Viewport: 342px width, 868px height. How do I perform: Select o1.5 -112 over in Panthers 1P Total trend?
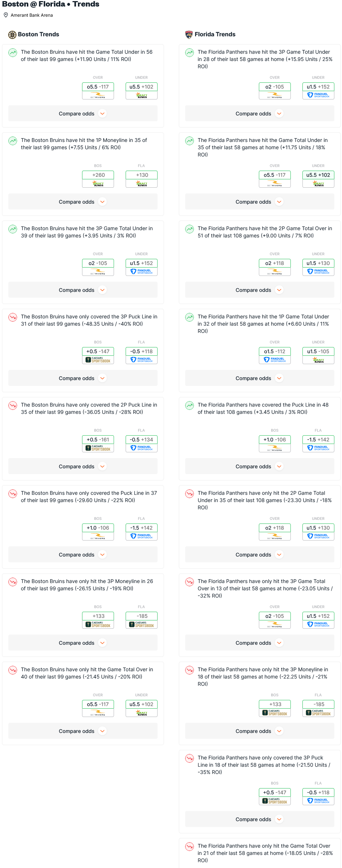275,351
